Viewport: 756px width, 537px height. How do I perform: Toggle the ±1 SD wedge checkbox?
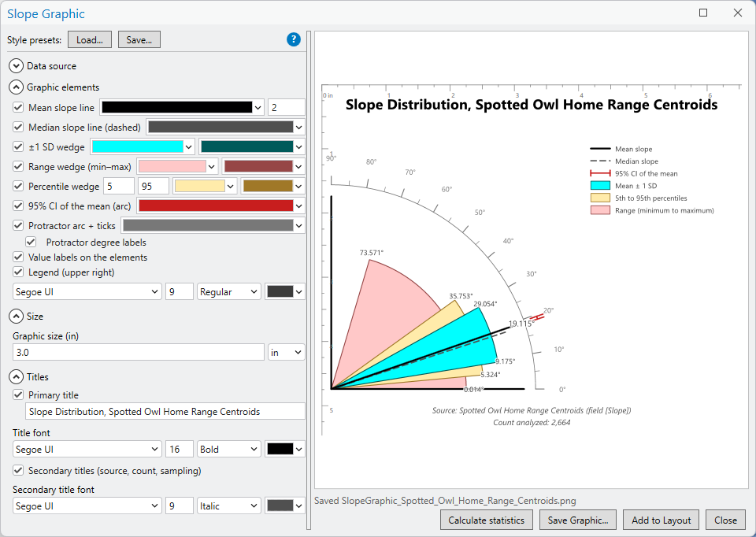[x=18, y=147]
